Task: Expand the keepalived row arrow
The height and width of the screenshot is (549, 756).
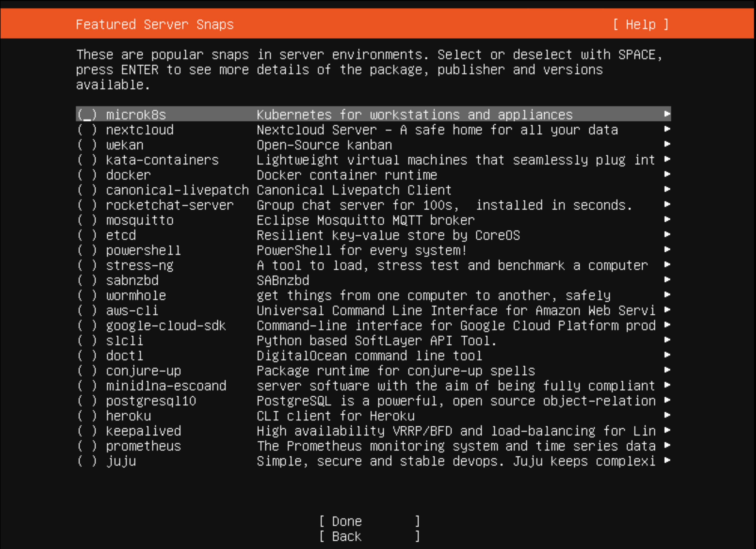Action: pyautogui.click(x=667, y=430)
